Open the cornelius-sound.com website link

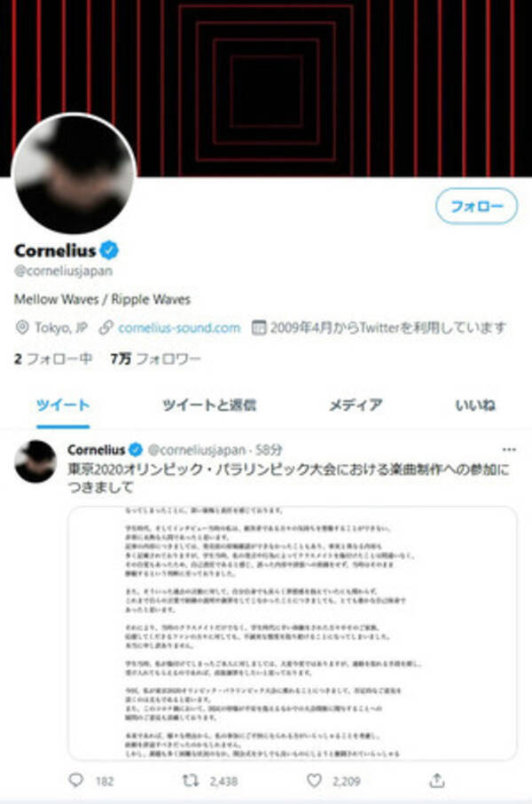click(179, 327)
